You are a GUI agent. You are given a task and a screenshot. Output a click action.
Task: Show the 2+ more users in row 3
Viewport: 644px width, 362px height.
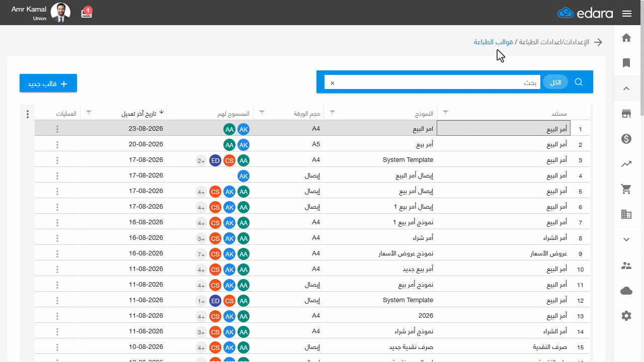tap(201, 160)
